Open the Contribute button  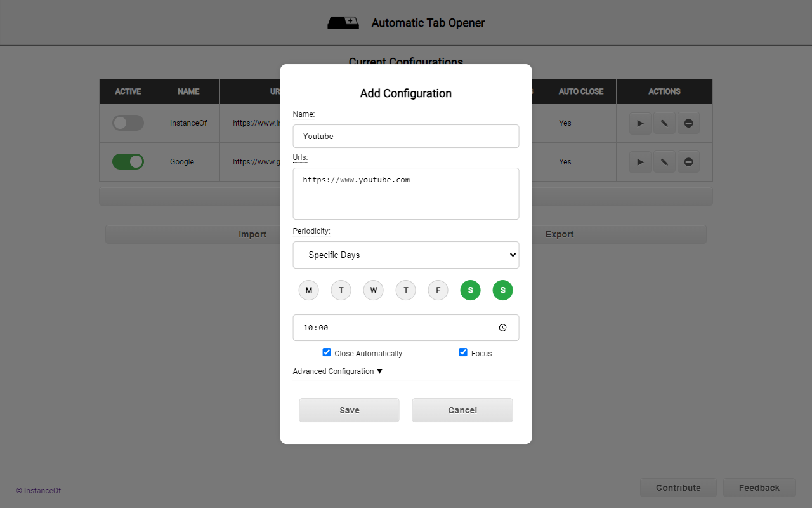click(x=678, y=488)
